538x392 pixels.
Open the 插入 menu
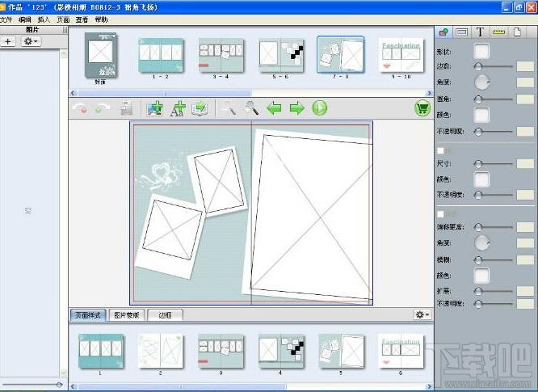pyautogui.click(x=44, y=19)
